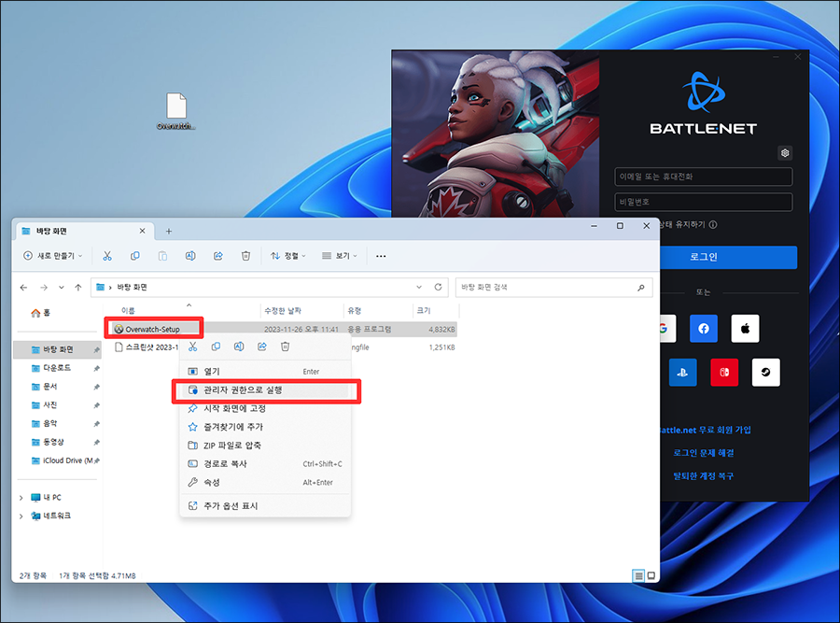Viewport: 840px width, 623px height.
Task: Select 음악 in the navigation pane
Action: (x=57, y=423)
